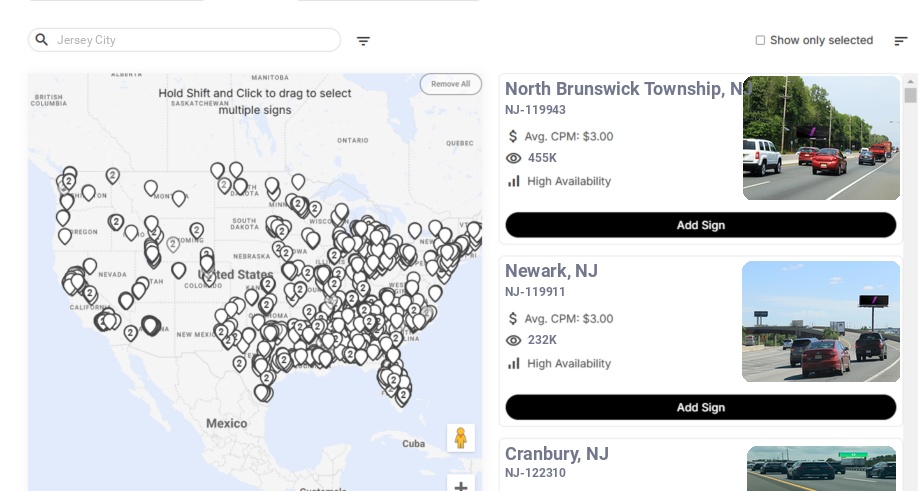Open the Newark, NJ listing title
Screen dimensions: 920x491
tap(551, 271)
